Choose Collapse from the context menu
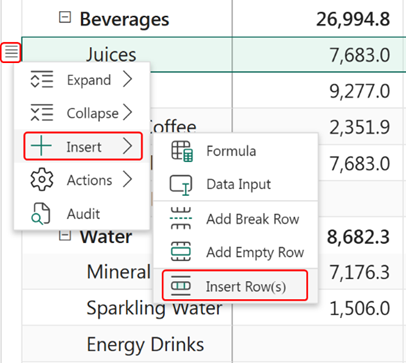This screenshot has height=363, width=406. pos(82,113)
